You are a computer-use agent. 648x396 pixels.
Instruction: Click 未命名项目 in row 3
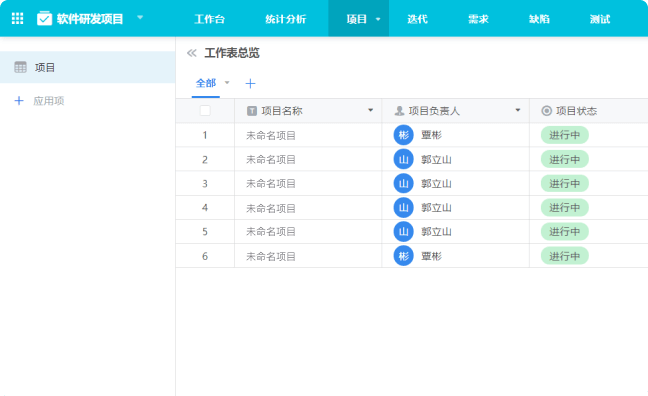tap(271, 184)
